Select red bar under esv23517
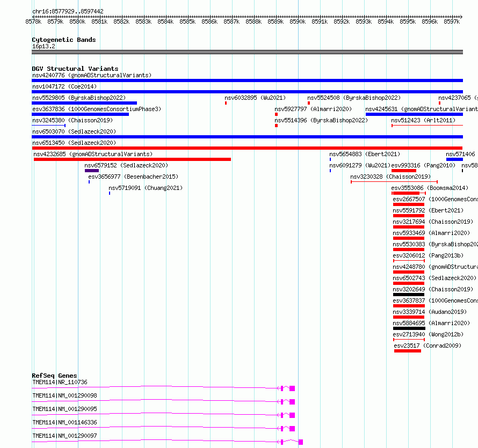The image size is (478, 448). click(408, 351)
